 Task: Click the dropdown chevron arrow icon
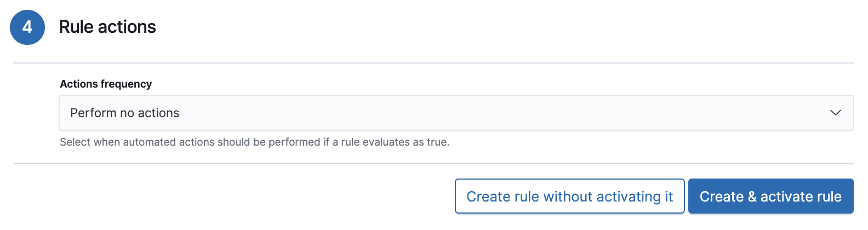[x=835, y=113]
